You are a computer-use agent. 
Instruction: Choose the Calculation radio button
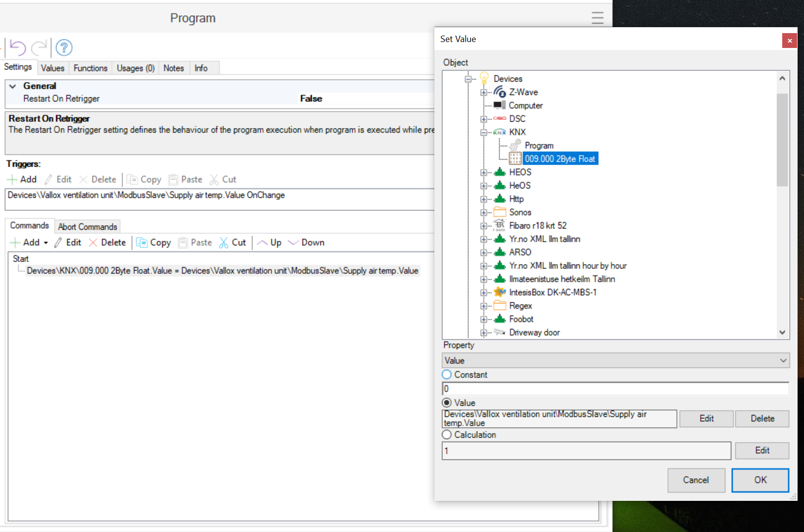tap(447, 435)
